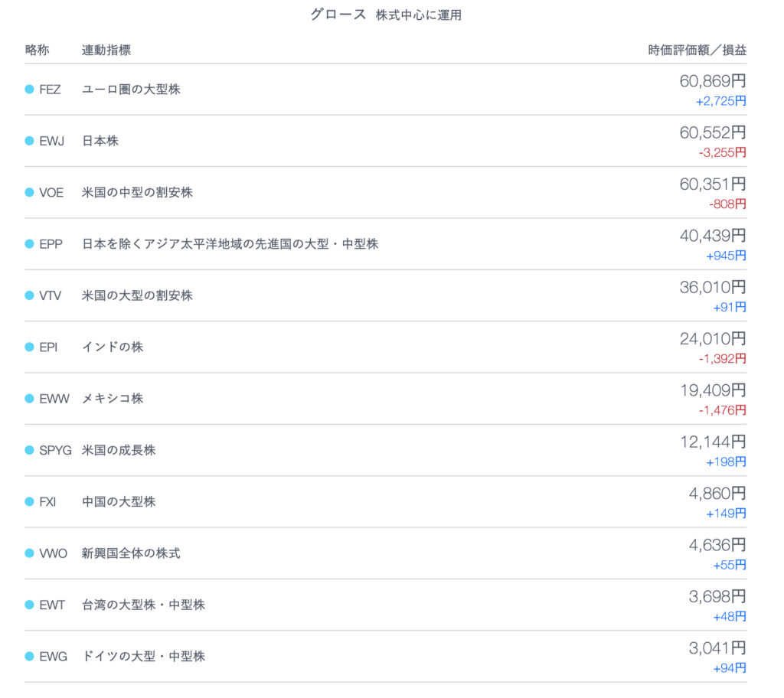Click the description 中国の大型株

click(x=119, y=501)
